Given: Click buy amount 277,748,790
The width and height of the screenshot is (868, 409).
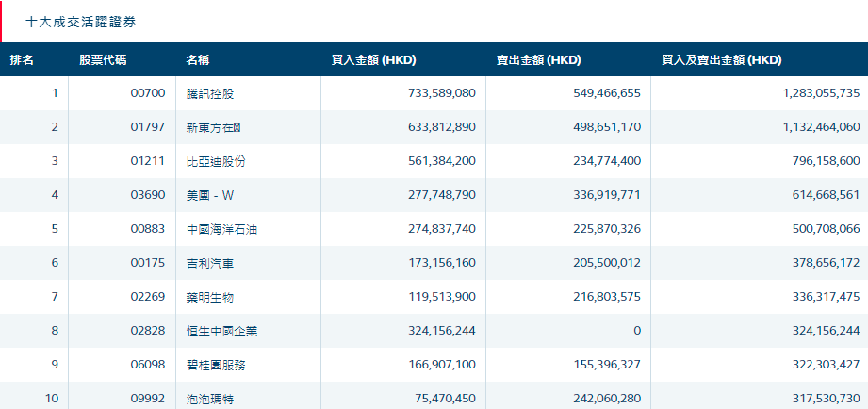Looking at the screenshot, I should (x=442, y=195).
